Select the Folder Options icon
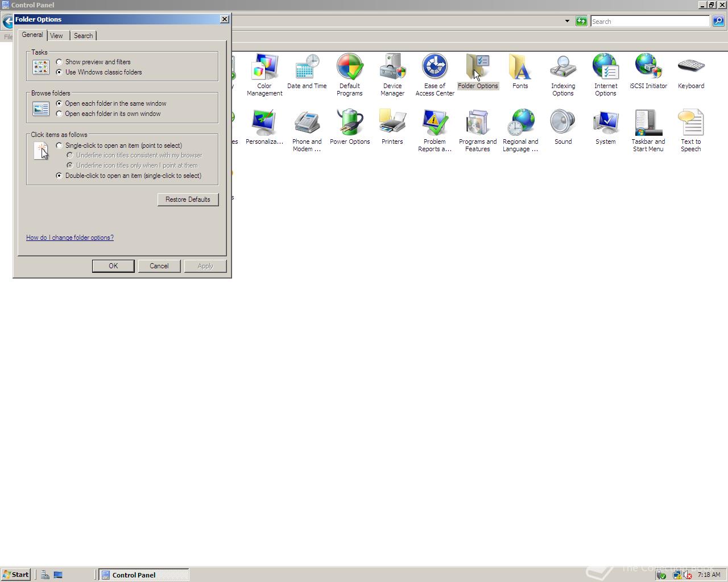 tap(478, 72)
